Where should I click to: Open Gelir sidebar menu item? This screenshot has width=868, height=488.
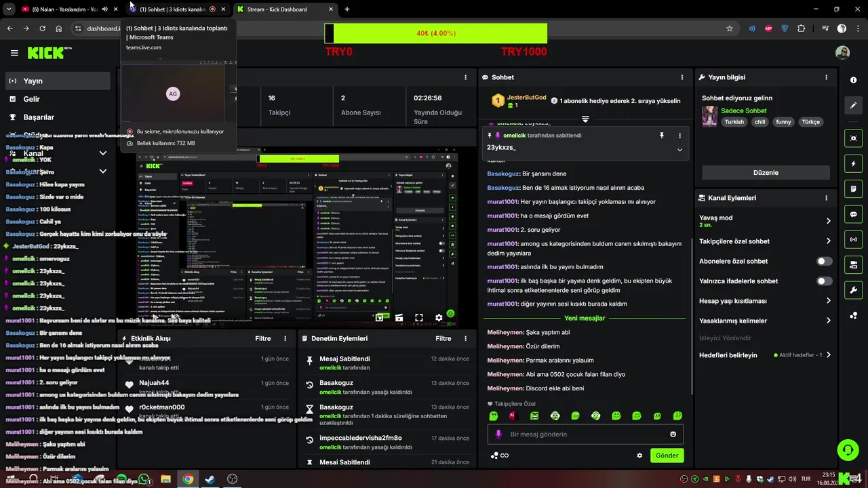click(58, 99)
